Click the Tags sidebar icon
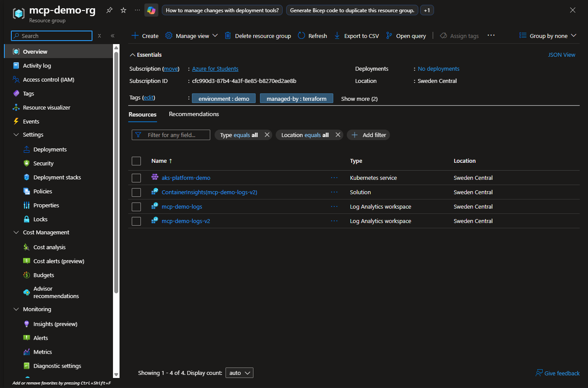 click(16, 93)
